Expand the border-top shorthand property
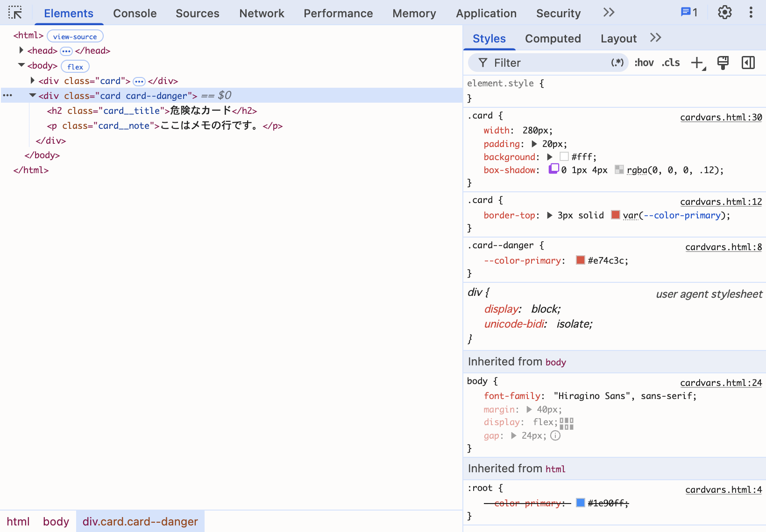This screenshot has height=532, width=766. point(550,215)
